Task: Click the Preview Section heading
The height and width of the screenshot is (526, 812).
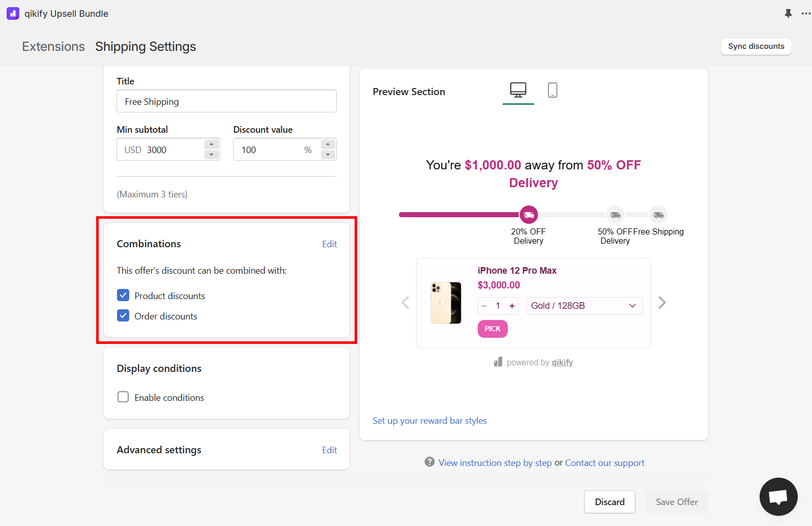Action: coord(409,92)
